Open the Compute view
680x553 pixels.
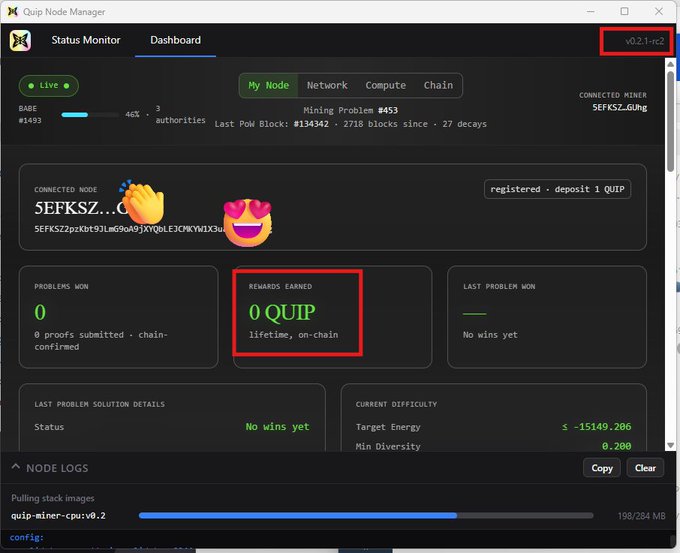(x=386, y=85)
